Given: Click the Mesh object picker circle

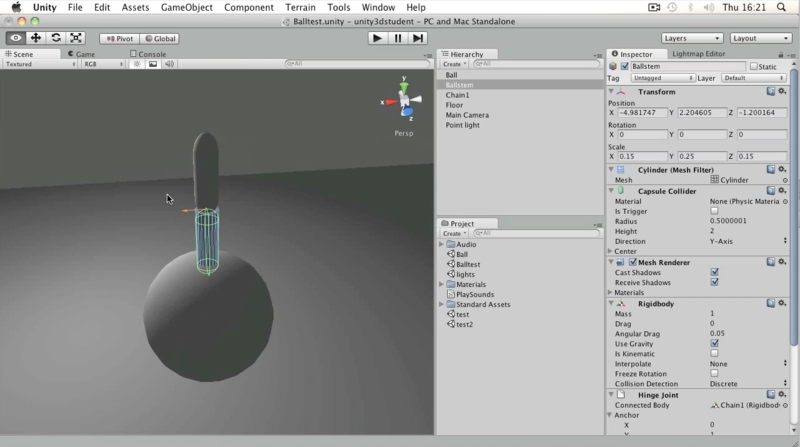Looking at the screenshot, I should point(785,180).
